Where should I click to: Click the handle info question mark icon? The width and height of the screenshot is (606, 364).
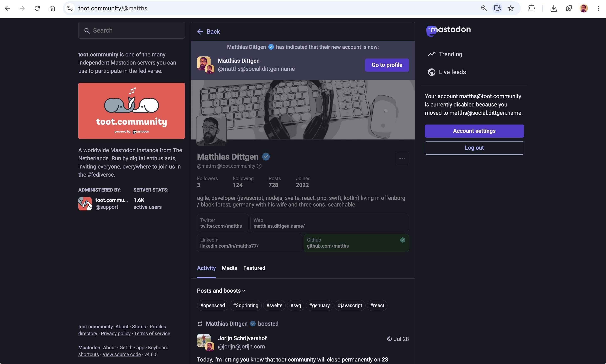point(259,166)
